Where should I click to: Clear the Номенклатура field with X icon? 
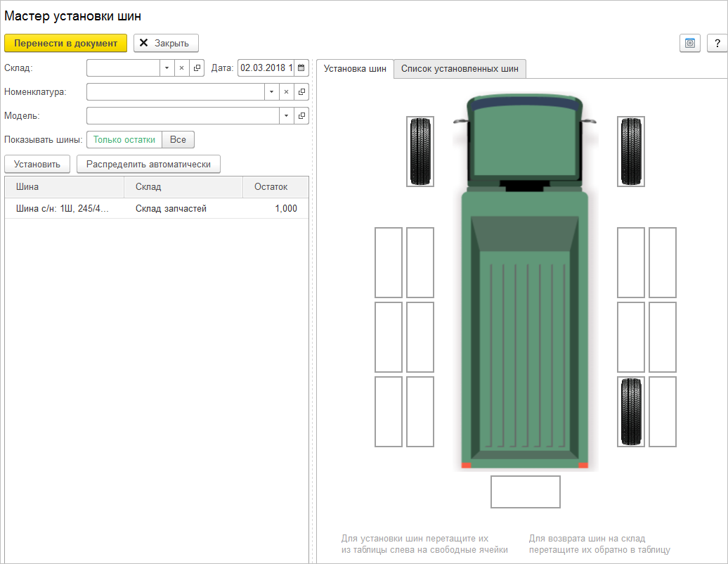click(x=286, y=92)
